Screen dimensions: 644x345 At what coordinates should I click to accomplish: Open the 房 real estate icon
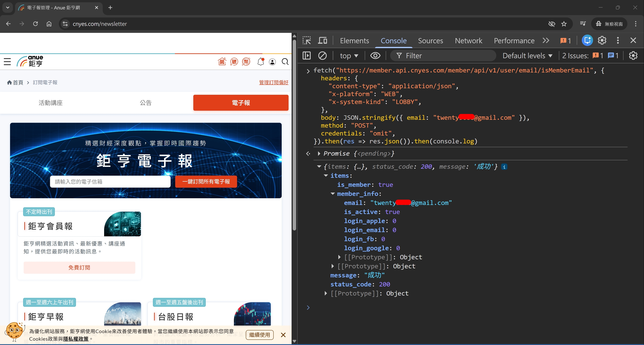click(x=222, y=62)
